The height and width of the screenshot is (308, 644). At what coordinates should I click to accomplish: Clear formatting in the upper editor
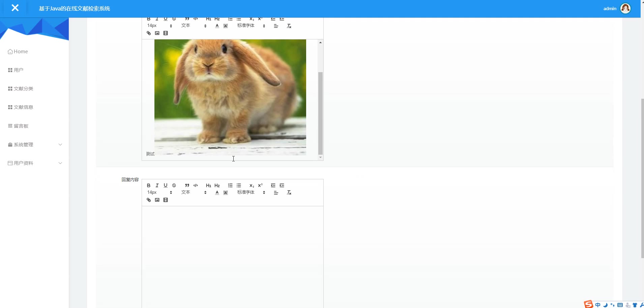pos(289,26)
